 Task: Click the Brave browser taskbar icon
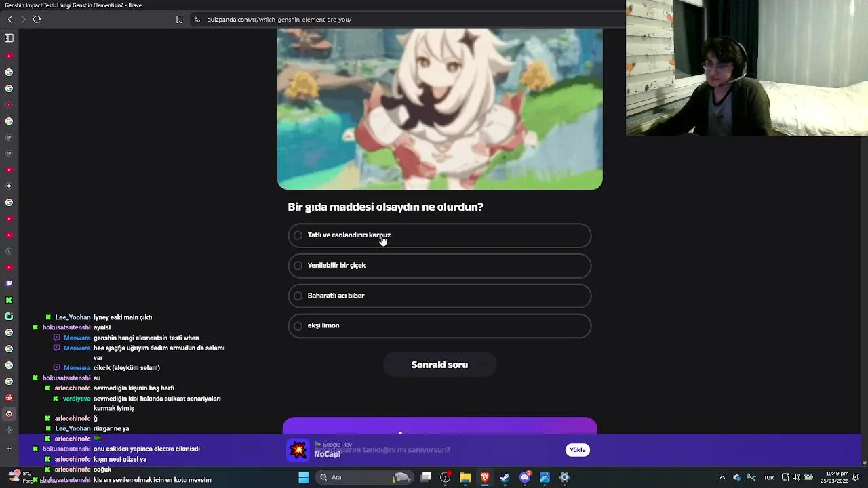pyautogui.click(x=485, y=477)
